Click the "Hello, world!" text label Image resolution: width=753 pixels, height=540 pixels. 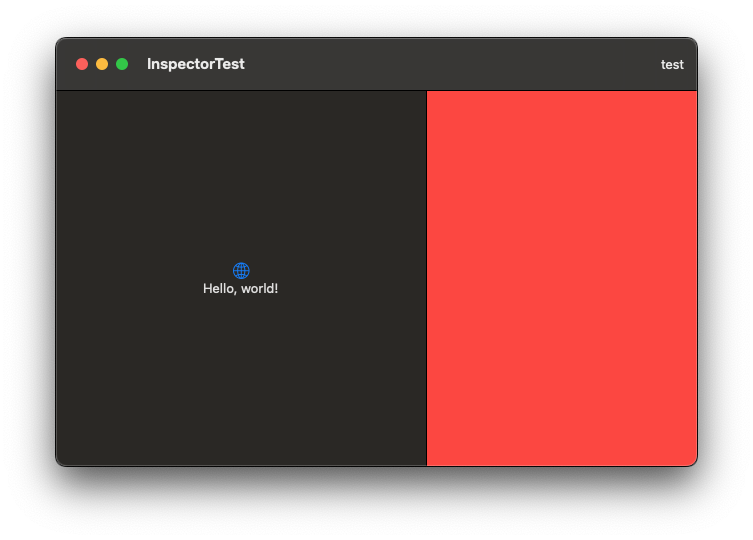pos(240,289)
